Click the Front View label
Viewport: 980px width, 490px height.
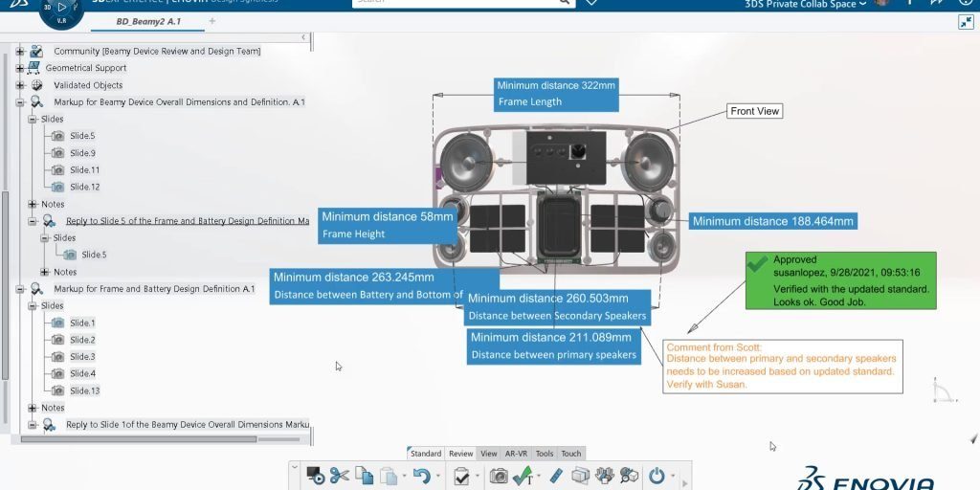[x=755, y=111]
